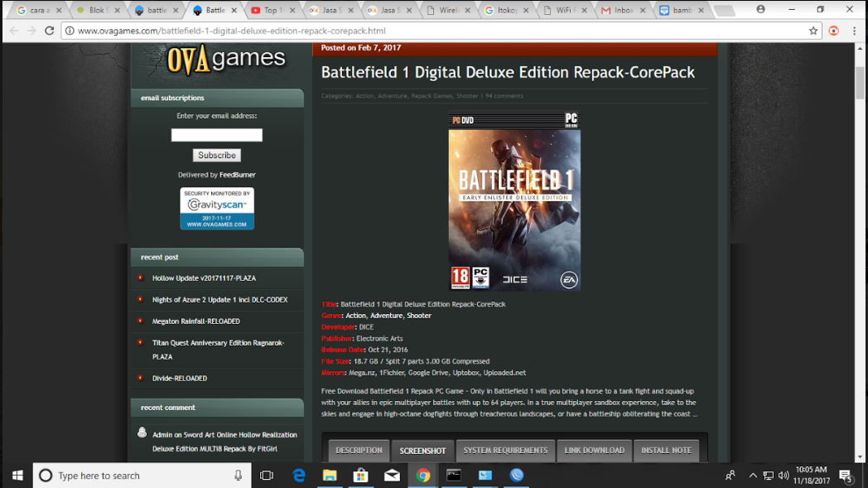
Task: Open the Command Prompt taskbar icon
Action: click(454, 476)
